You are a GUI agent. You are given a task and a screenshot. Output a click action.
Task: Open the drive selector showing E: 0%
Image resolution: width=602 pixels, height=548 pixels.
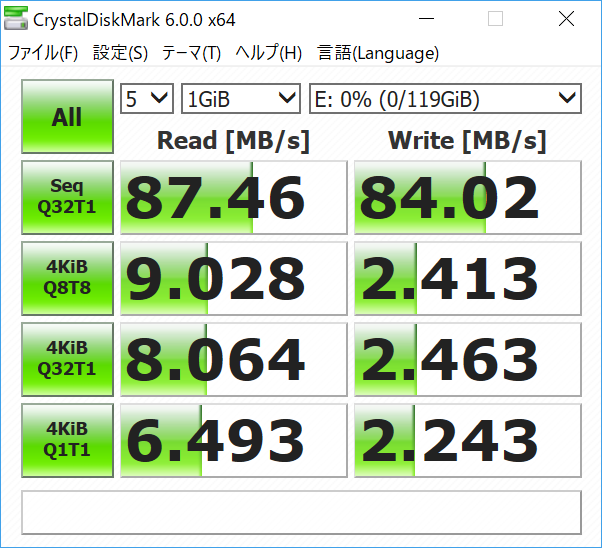(x=445, y=98)
